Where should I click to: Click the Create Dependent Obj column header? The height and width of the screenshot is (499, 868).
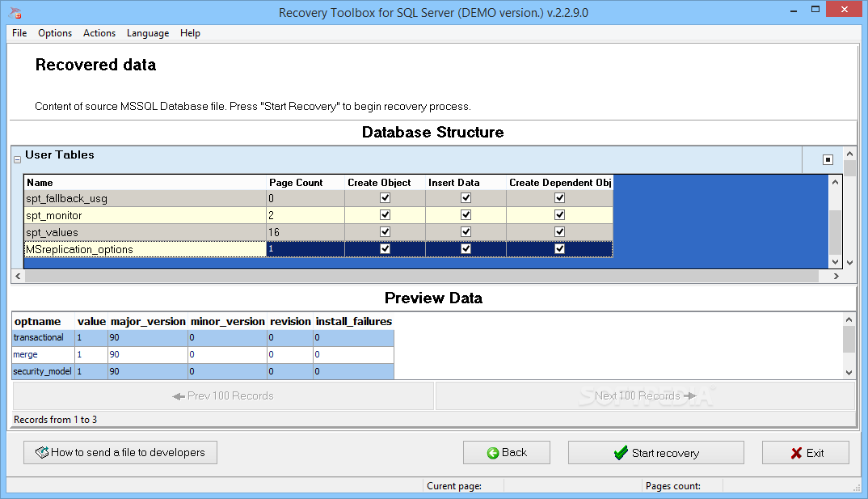coord(559,182)
